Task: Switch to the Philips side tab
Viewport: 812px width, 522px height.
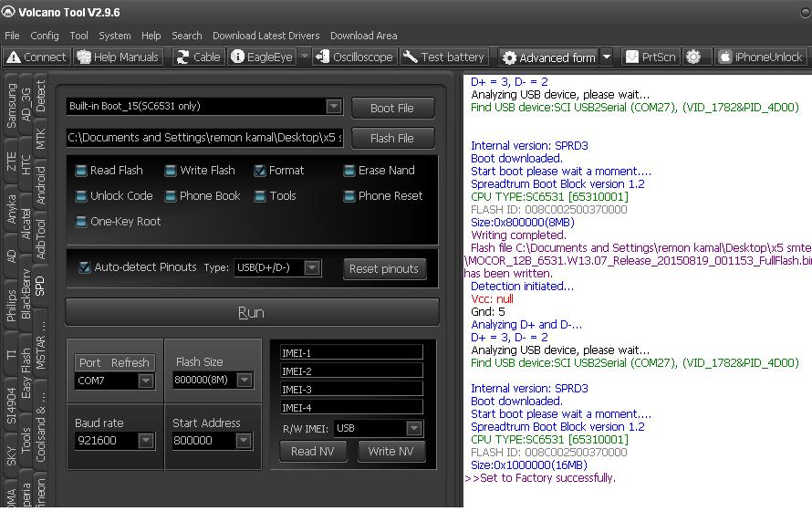Action: [11, 306]
